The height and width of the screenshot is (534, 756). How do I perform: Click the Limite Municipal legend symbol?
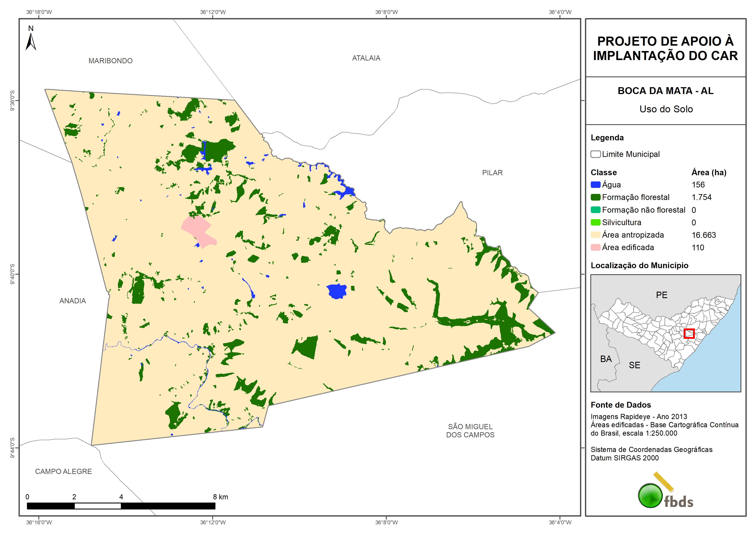tap(595, 154)
